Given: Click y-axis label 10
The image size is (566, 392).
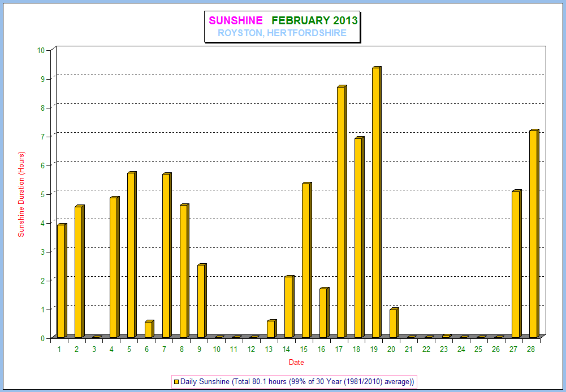Looking at the screenshot, I should click(41, 50).
